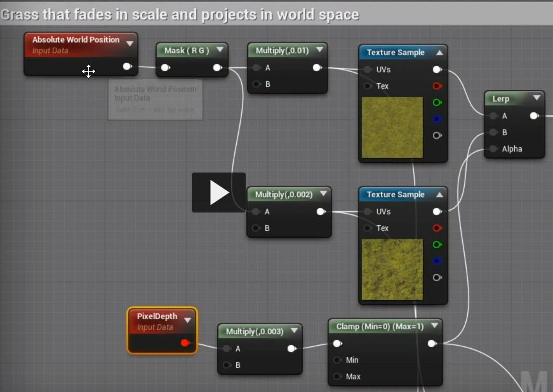This screenshot has width=553, height=392.
Task: Click the Lerp output pin
Action: [x=535, y=115]
